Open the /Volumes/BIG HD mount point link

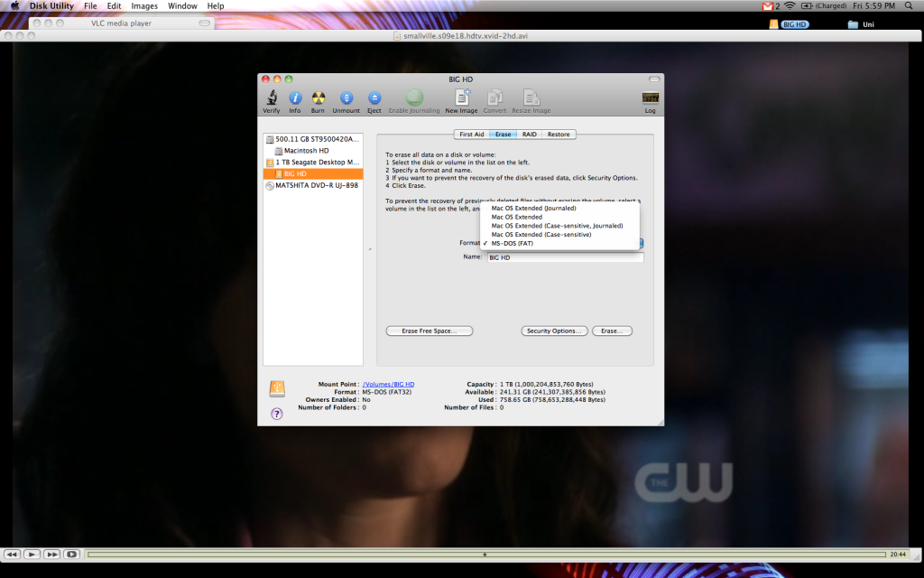click(x=388, y=384)
